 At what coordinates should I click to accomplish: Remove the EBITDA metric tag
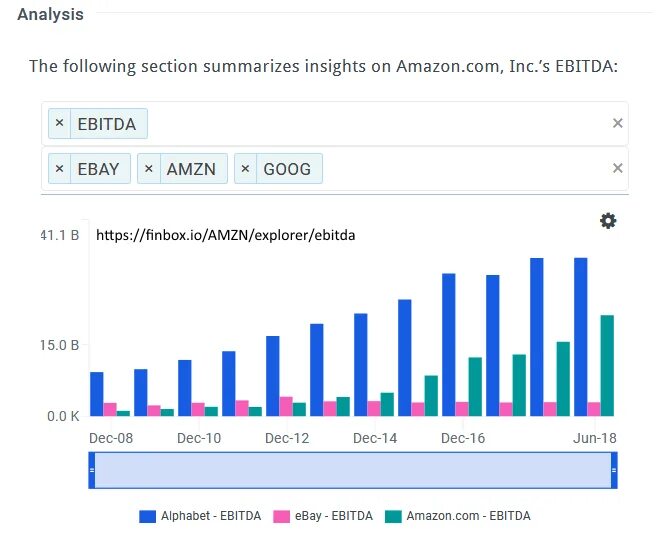point(59,123)
